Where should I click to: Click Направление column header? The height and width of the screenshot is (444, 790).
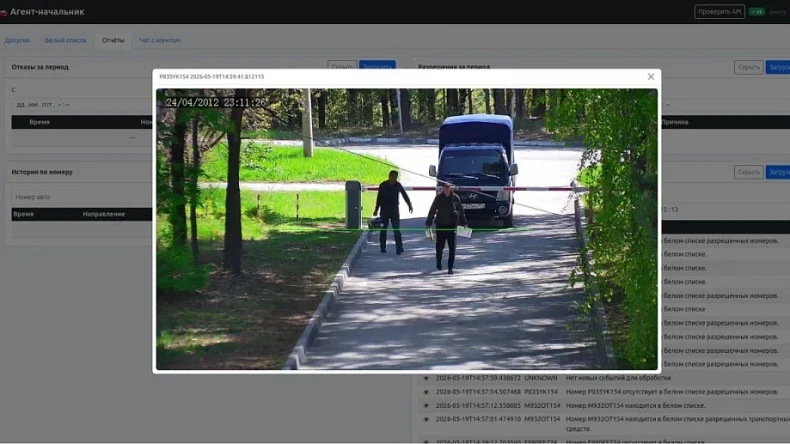click(104, 214)
